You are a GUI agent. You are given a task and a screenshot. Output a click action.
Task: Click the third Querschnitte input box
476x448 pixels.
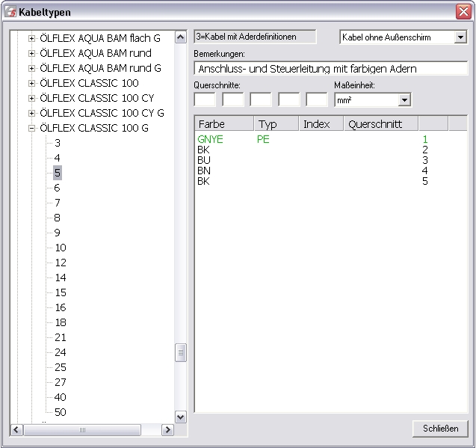(261, 99)
